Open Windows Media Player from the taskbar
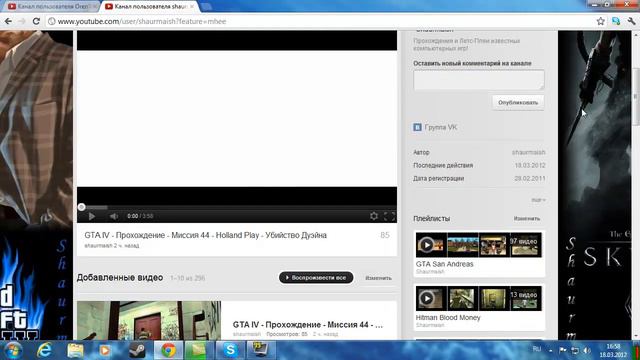Viewport: 640px width, 360px height. coord(105,350)
